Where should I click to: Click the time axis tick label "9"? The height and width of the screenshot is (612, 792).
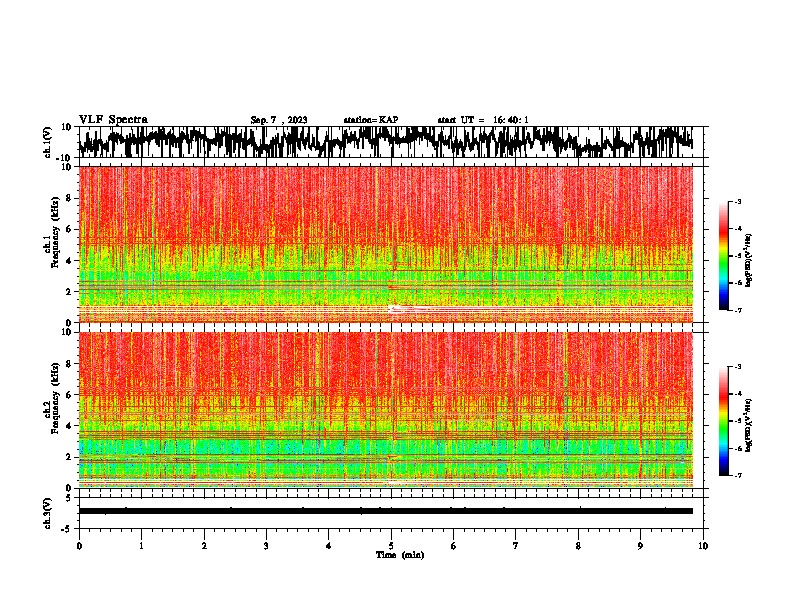point(640,546)
